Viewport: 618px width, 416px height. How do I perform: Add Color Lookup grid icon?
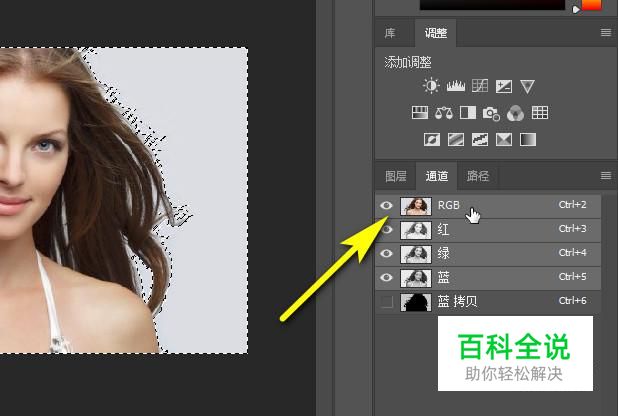540,113
